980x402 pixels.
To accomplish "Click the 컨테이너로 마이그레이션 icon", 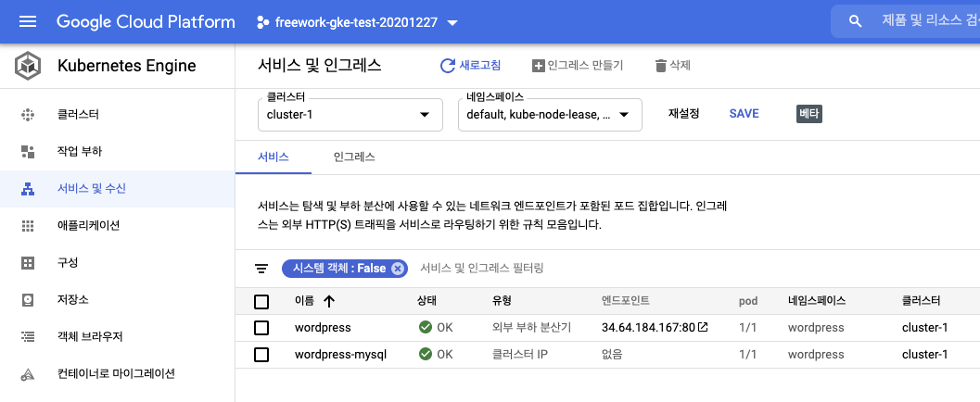I will pyautogui.click(x=28, y=374).
